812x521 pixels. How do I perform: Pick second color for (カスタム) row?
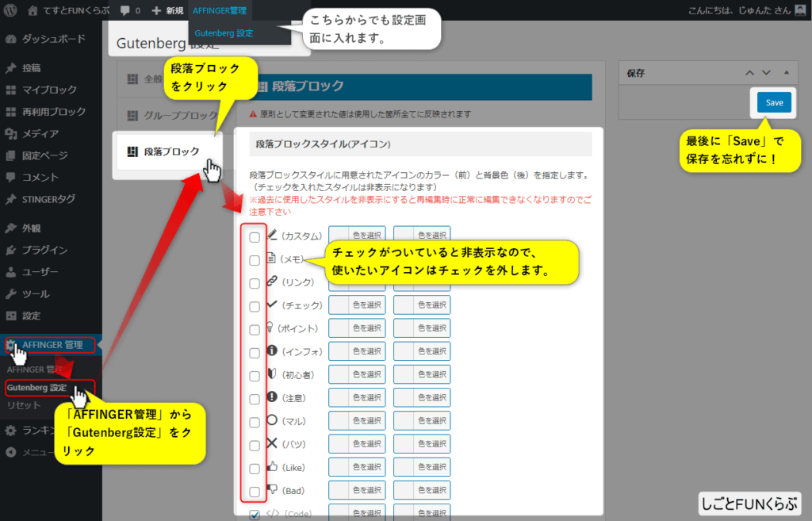422,235
